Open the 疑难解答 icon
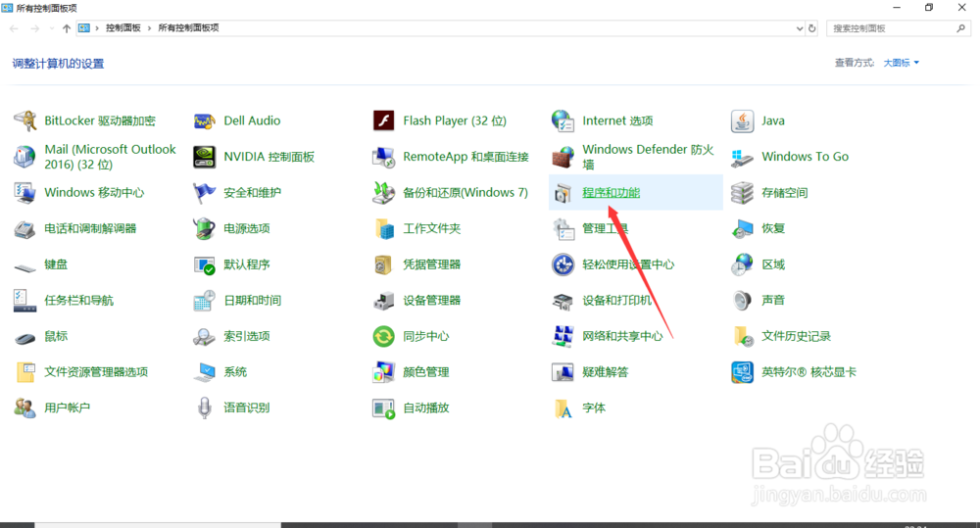Image resolution: width=980 pixels, height=528 pixels. click(x=563, y=372)
